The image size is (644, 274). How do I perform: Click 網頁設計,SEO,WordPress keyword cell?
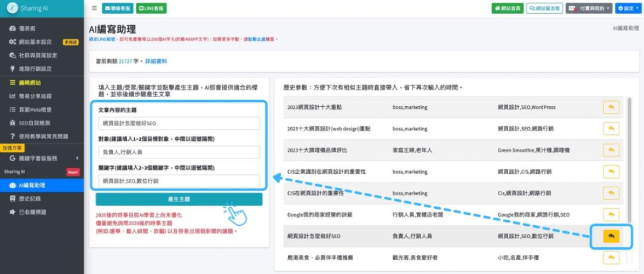click(526, 107)
